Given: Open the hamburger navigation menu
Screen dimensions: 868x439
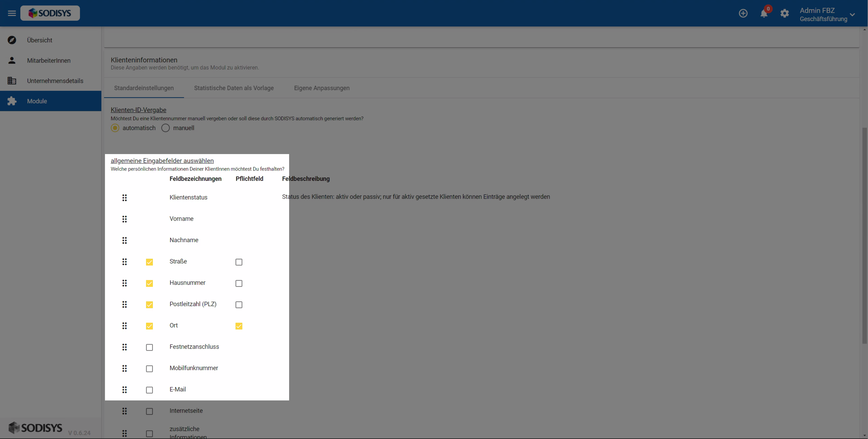Looking at the screenshot, I should point(12,13).
